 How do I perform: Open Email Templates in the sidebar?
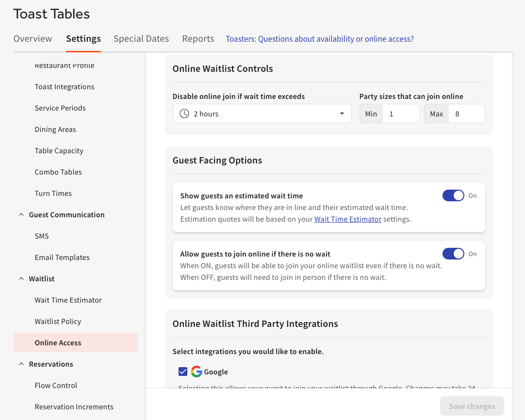coord(62,258)
